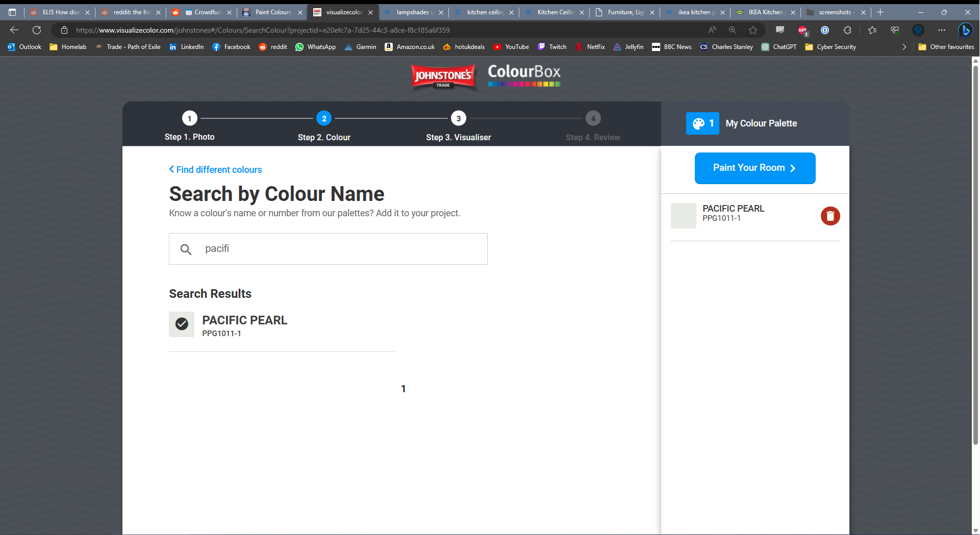Open the WhatsApp bookmark
The width and height of the screenshot is (980, 535).
(x=316, y=47)
